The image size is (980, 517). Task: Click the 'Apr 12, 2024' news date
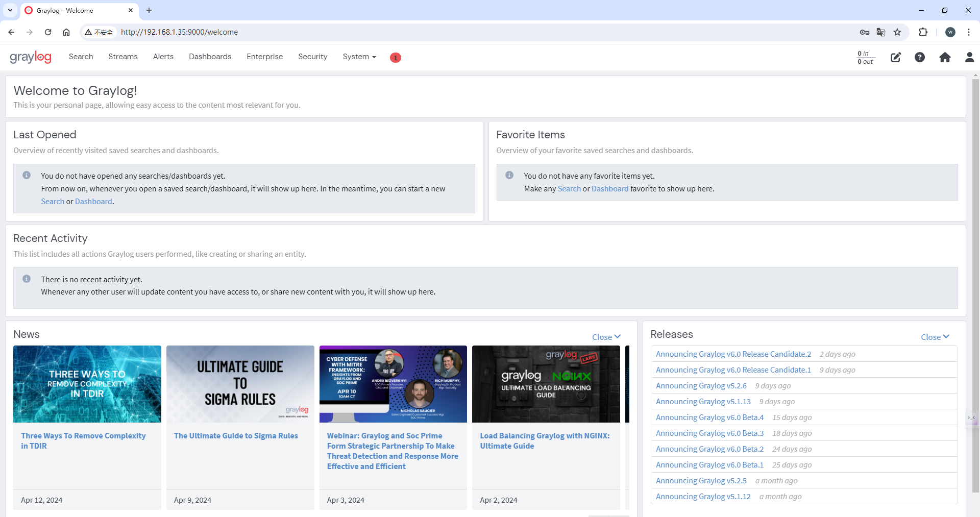[42, 500]
